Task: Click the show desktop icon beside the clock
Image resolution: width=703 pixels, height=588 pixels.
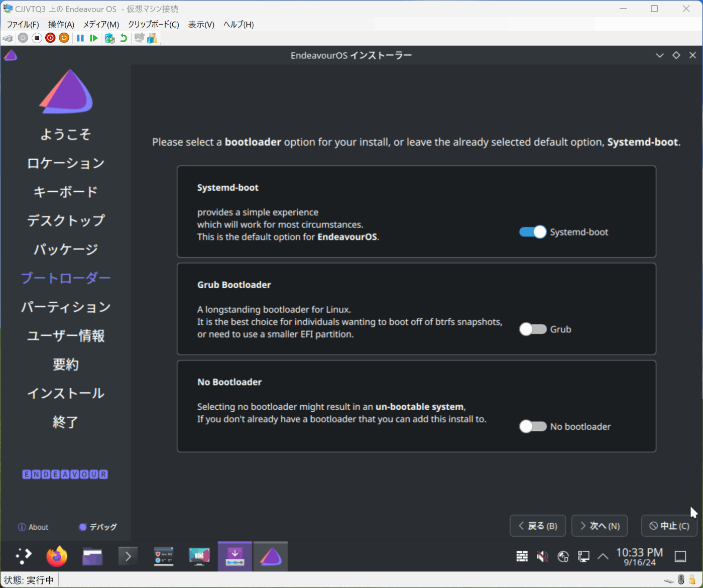Action: [680, 556]
